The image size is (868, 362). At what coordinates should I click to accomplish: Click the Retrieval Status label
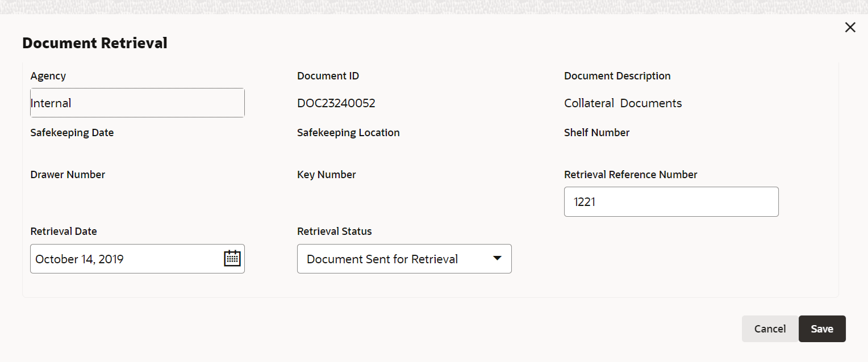pos(335,231)
